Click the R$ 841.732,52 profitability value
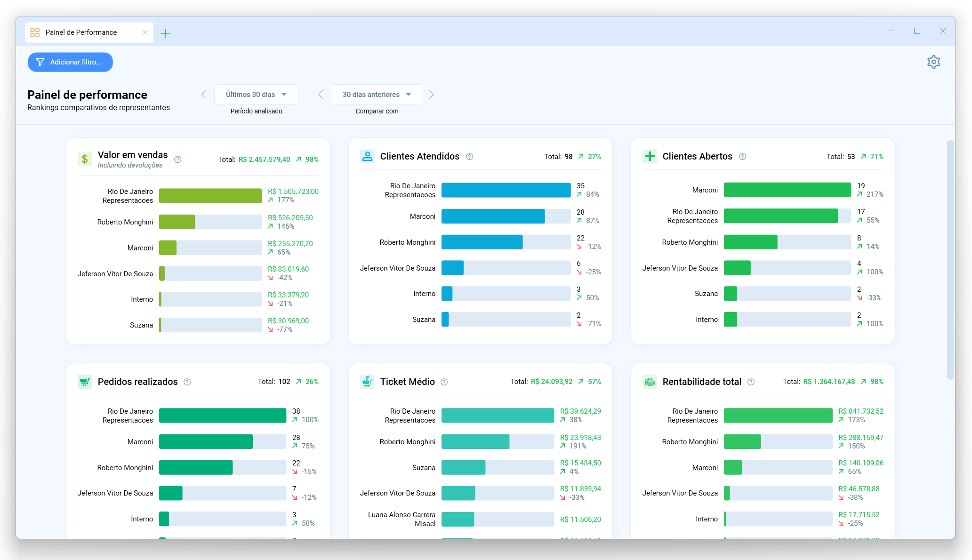The image size is (972, 560). point(861,411)
